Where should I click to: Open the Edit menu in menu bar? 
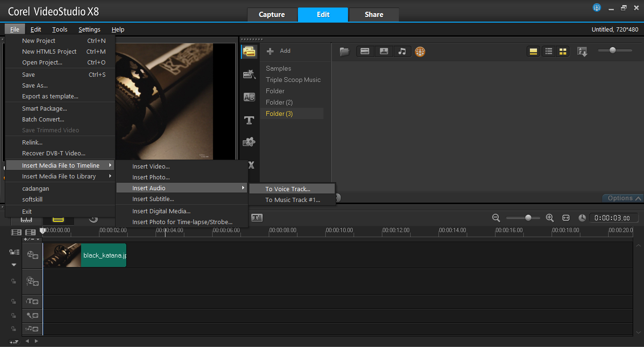[x=36, y=29]
